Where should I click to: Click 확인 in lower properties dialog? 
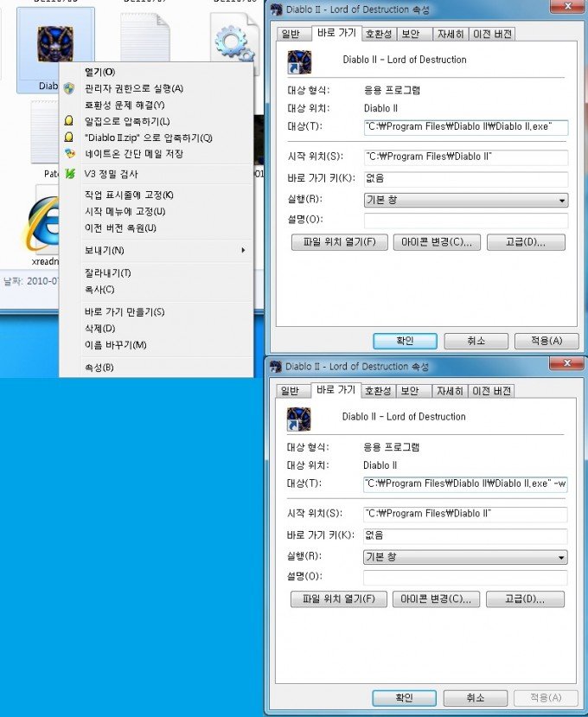pos(404,698)
